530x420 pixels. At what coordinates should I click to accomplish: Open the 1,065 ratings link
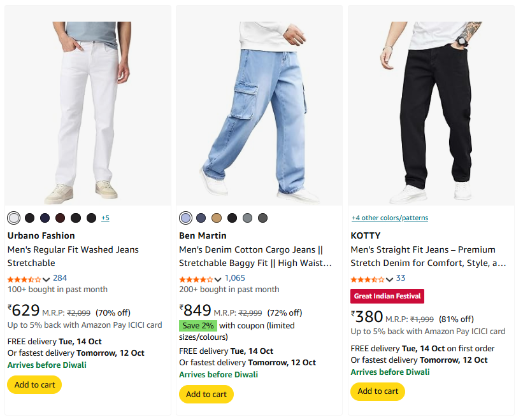coord(234,278)
